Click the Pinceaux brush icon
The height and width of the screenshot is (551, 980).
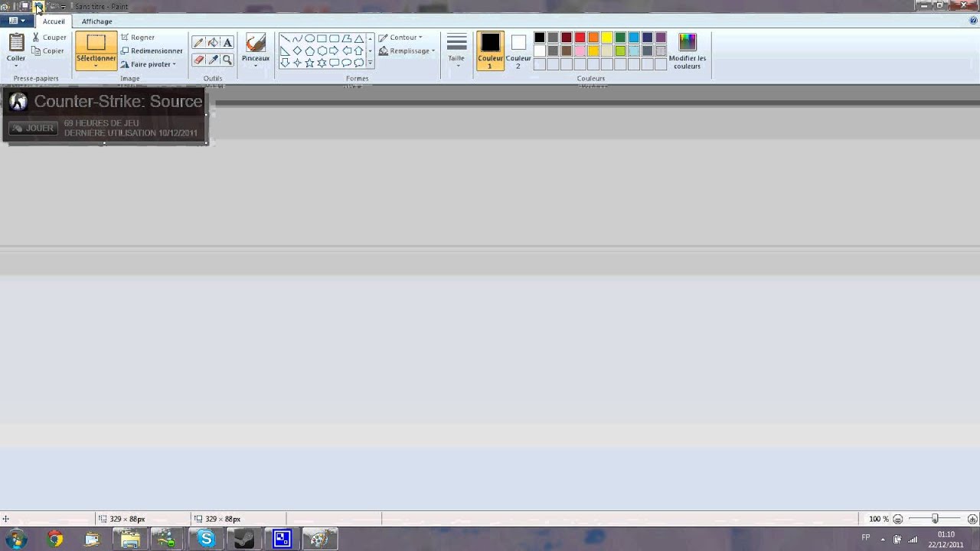(x=256, y=43)
